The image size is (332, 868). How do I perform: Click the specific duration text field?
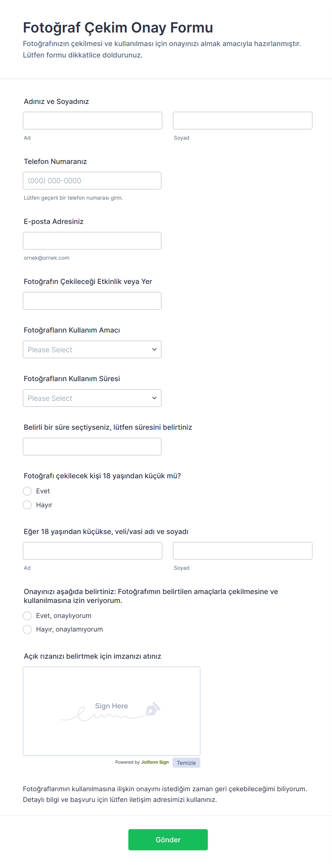92,447
